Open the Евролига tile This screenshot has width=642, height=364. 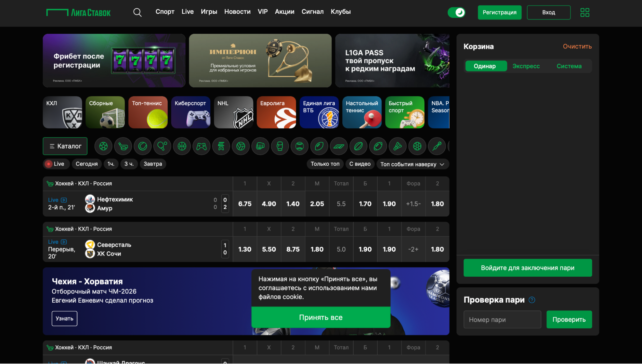point(276,112)
